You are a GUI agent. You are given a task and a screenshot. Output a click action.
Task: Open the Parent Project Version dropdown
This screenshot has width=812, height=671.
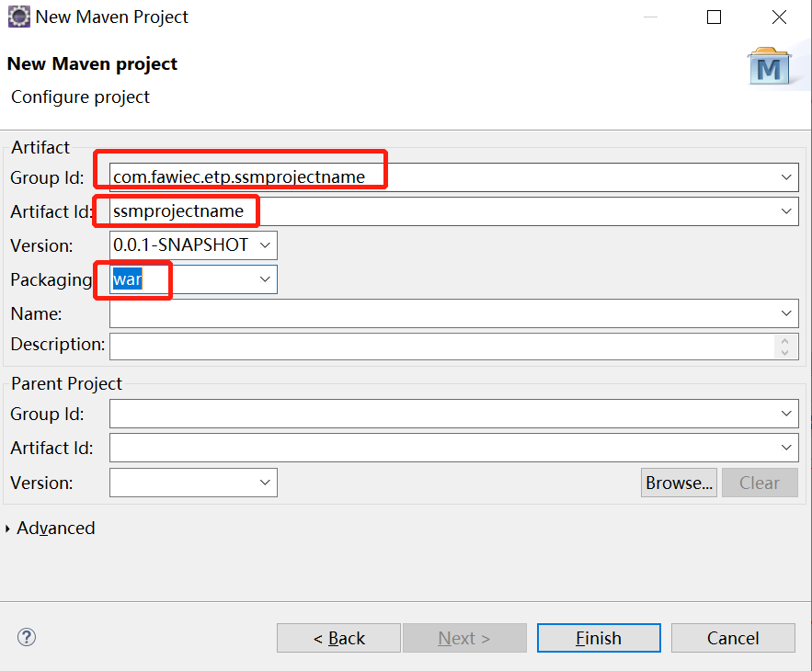pos(265,483)
